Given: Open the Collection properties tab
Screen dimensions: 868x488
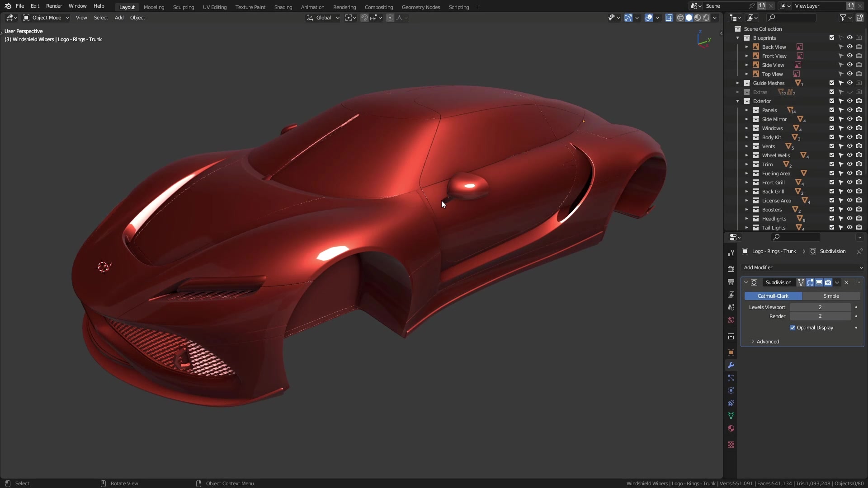Looking at the screenshot, I should point(731,337).
